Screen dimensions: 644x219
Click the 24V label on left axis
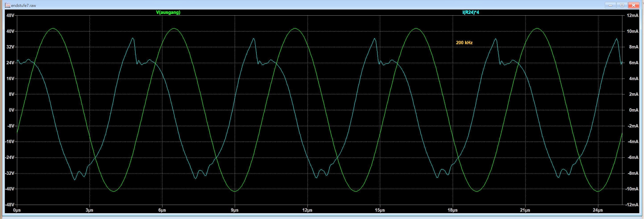[x=10, y=63]
